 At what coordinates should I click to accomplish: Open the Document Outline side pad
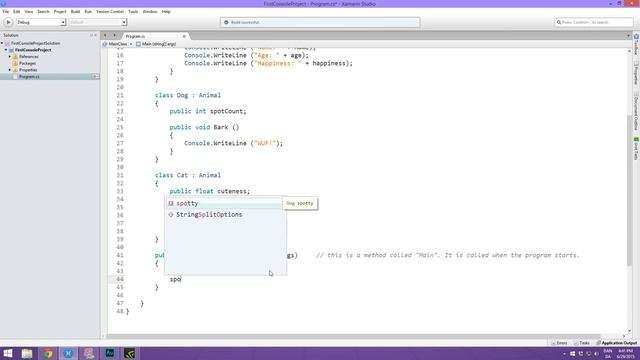click(636, 111)
